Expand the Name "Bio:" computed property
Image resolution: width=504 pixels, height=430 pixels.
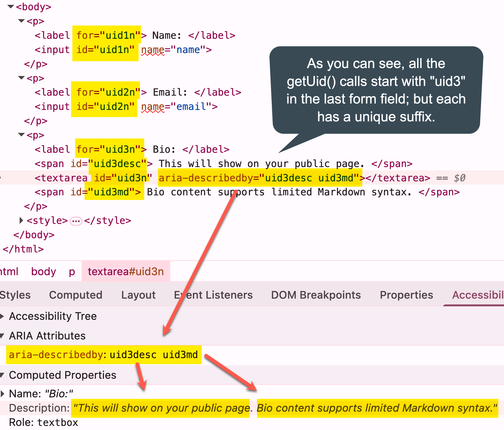(x=3, y=393)
